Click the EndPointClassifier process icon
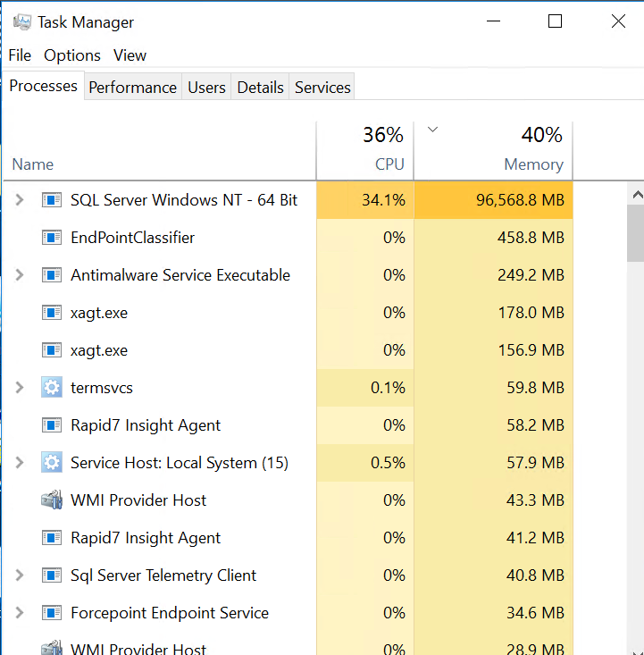The width and height of the screenshot is (644, 655). click(52, 238)
